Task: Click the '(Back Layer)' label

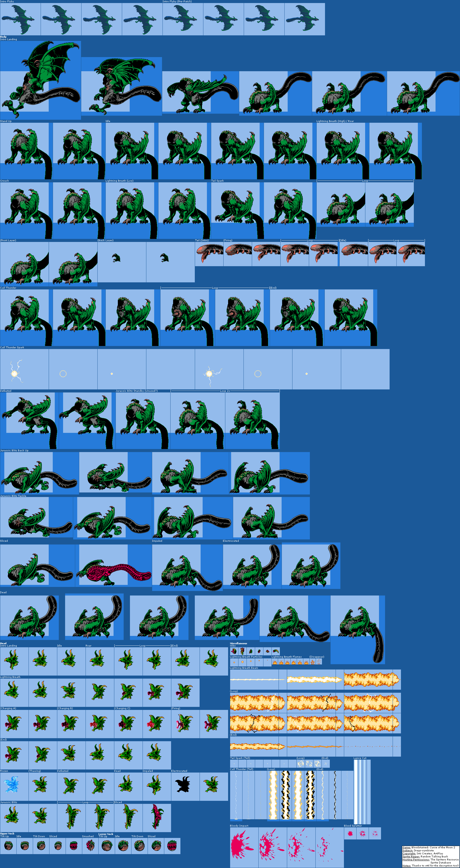Action: [105, 240]
